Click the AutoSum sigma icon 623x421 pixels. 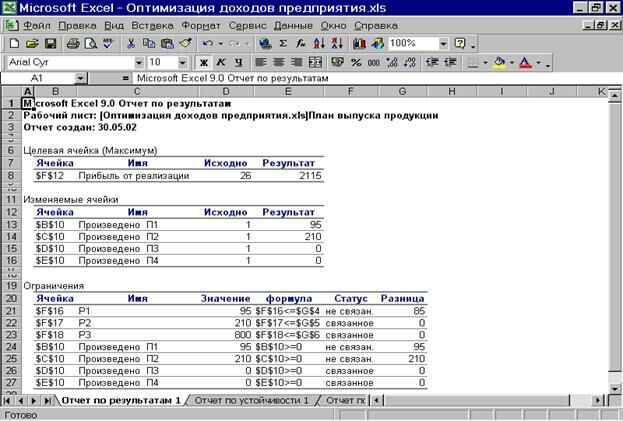pyautogui.click(x=284, y=44)
